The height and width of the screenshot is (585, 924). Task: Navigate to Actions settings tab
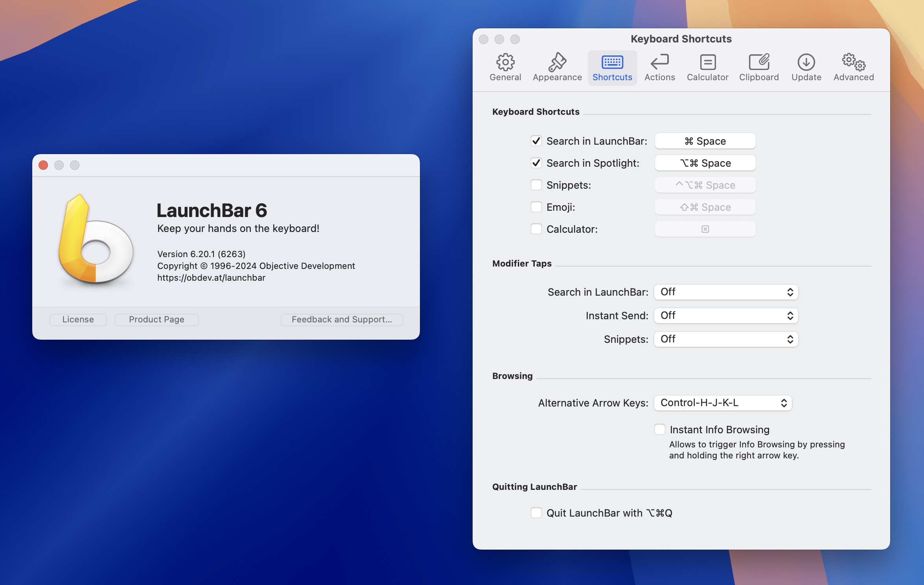(x=659, y=65)
